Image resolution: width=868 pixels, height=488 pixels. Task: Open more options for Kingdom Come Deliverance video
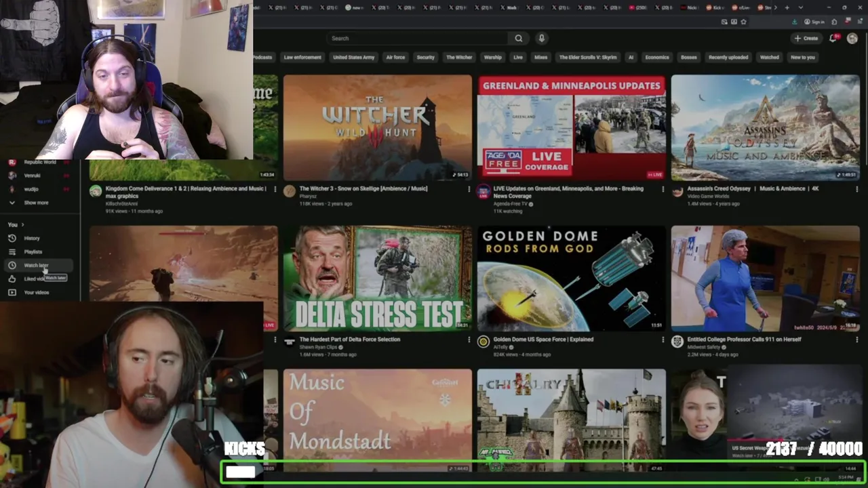pyautogui.click(x=275, y=189)
